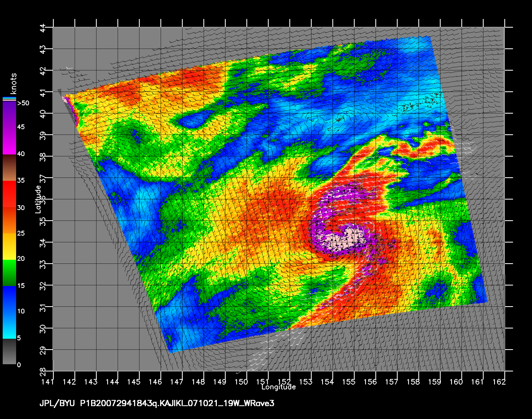Click latitude tick label '28'
Image resolution: width=532 pixels, height=419 pixels.
43,371
